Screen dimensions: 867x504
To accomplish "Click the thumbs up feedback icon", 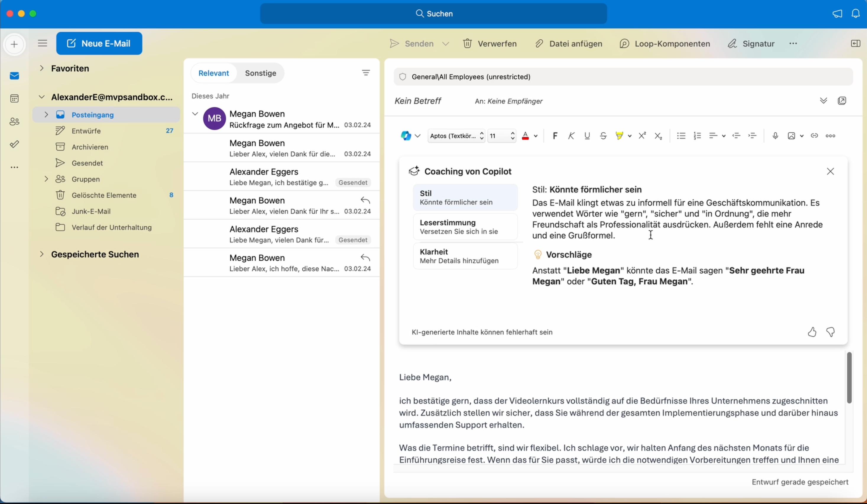I will (x=812, y=332).
